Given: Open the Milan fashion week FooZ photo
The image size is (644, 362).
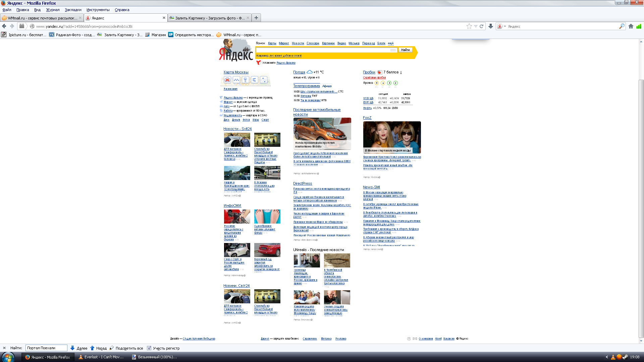Looking at the screenshot, I should click(x=392, y=137).
